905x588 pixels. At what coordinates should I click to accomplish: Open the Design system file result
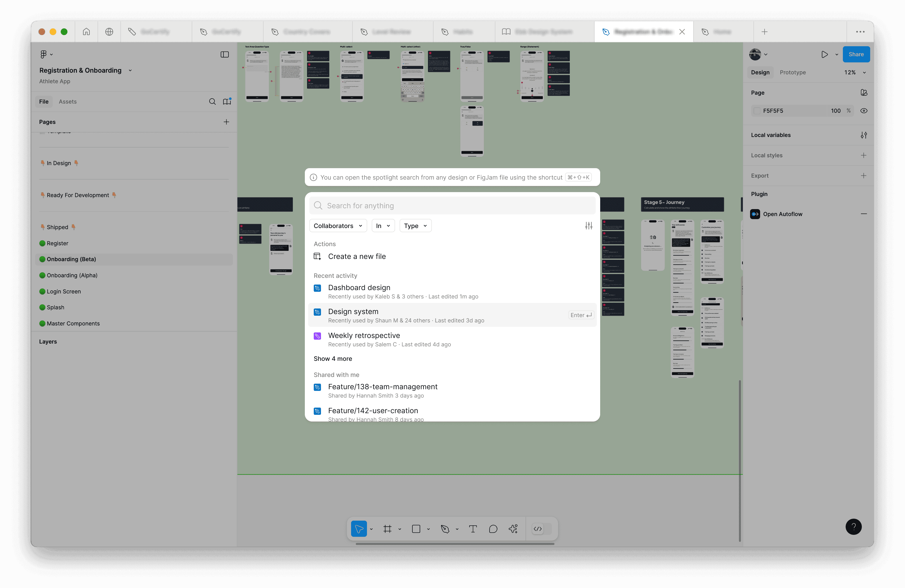point(452,315)
